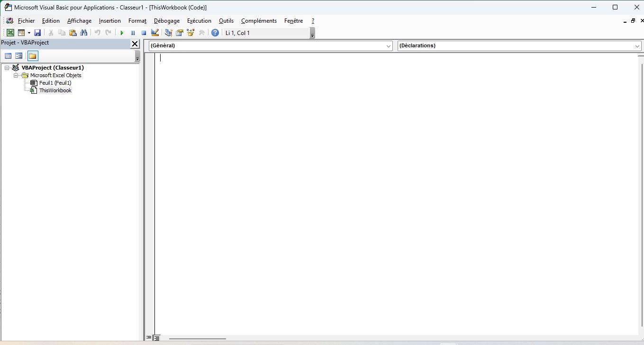The image size is (644, 345).
Task: Click the VBA icon left of Fichier
Action: [9, 21]
